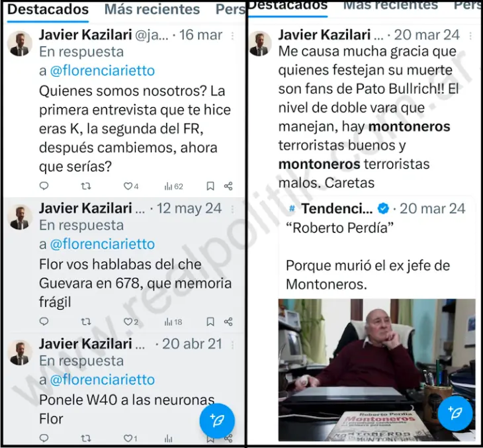This screenshot has height=448, width=483.
Task: Retweet the 12 may 24 tweet
Action: click(86, 322)
